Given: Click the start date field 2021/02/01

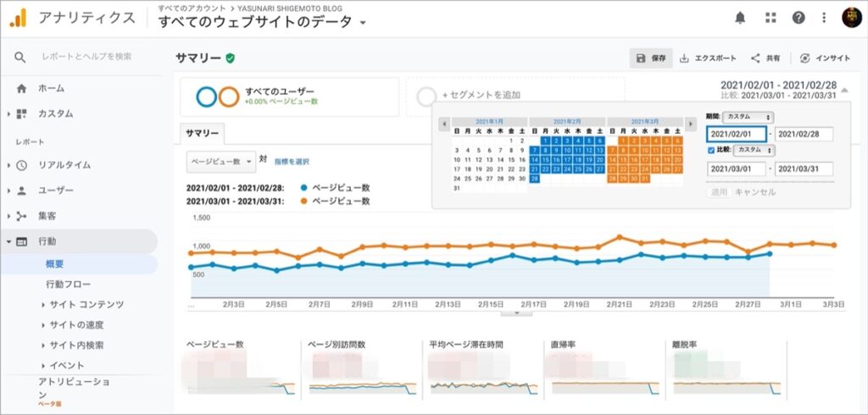Looking at the screenshot, I should 737,134.
